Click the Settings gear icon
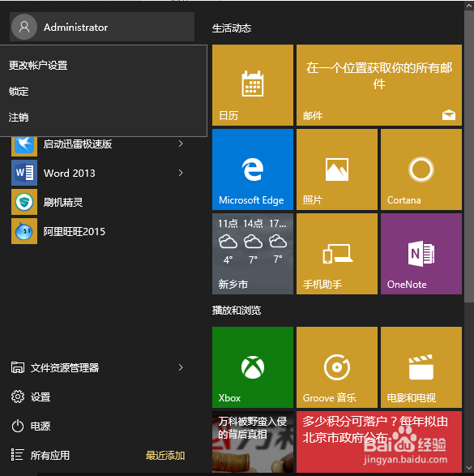Image resolution: width=474 pixels, height=476 pixels. 18,397
